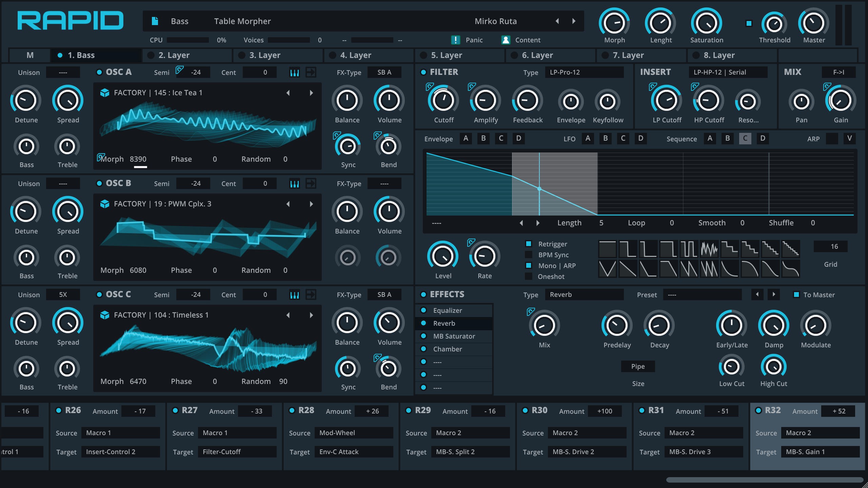Open the Content user icon
The image size is (868, 488).
(x=506, y=40)
